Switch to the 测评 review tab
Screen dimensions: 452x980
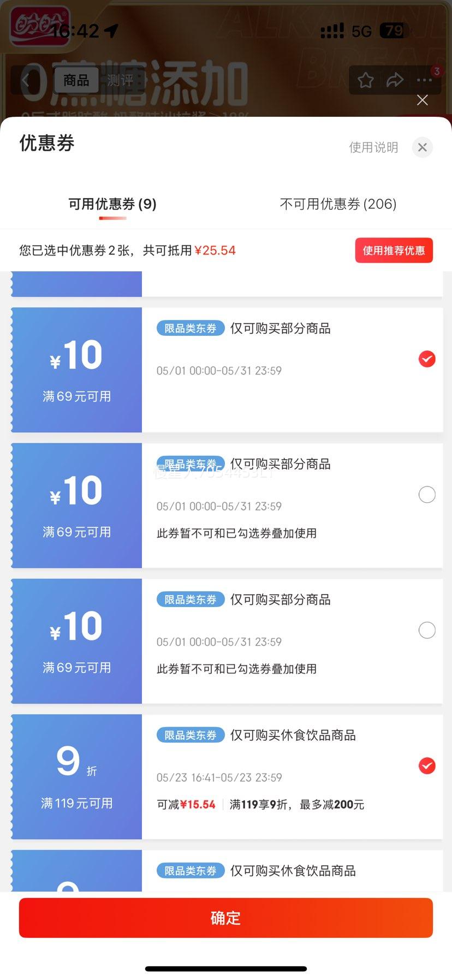click(x=120, y=81)
